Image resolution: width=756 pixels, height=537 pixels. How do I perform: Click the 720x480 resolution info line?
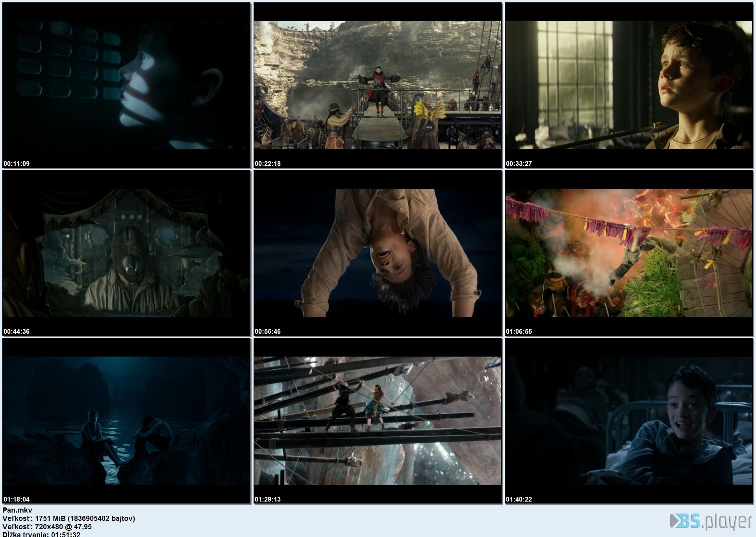click(x=47, y=526)
